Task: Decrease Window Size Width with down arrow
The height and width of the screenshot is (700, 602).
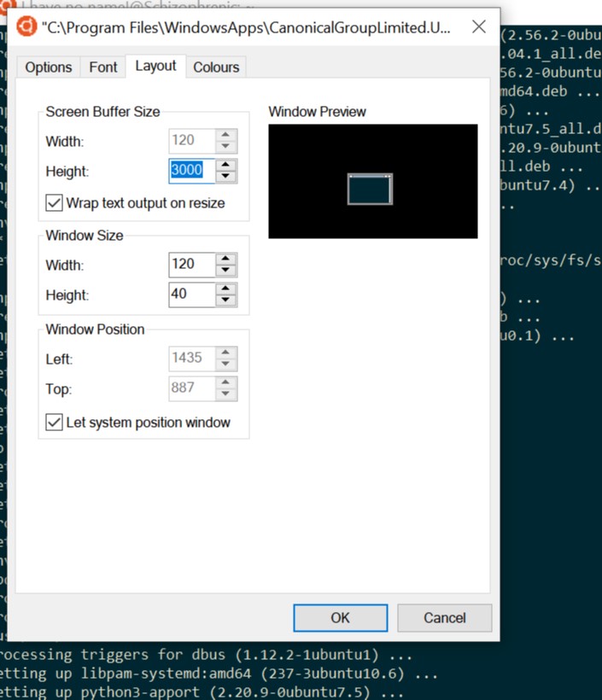Action: tap(226, 270)
